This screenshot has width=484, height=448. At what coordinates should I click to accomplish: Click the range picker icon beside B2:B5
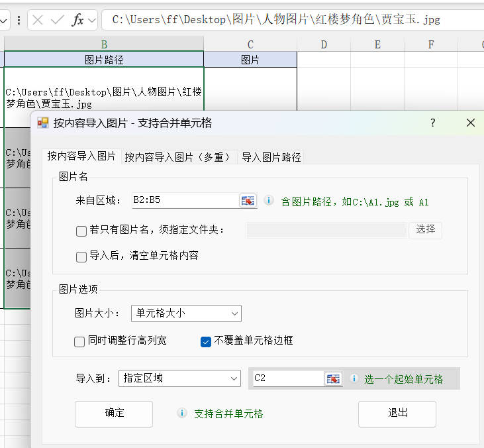click(x=248, y=201)
